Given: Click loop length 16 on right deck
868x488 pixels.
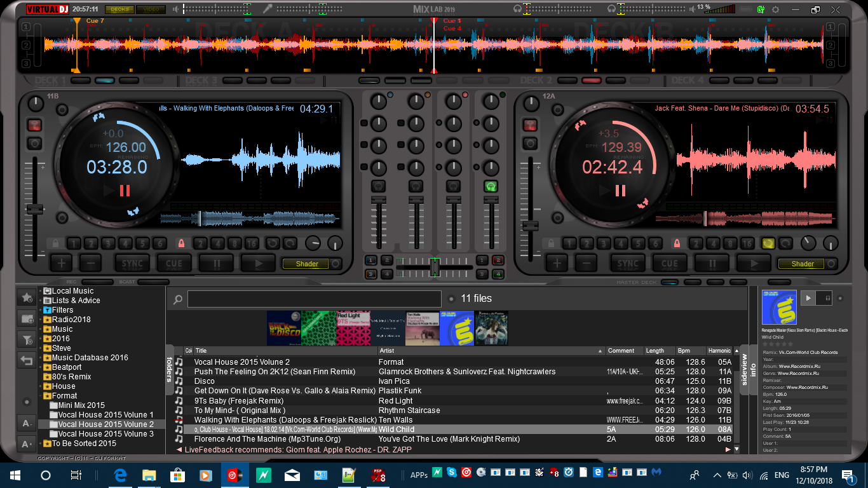Looking at the screenshot, I should click(747, 243).
